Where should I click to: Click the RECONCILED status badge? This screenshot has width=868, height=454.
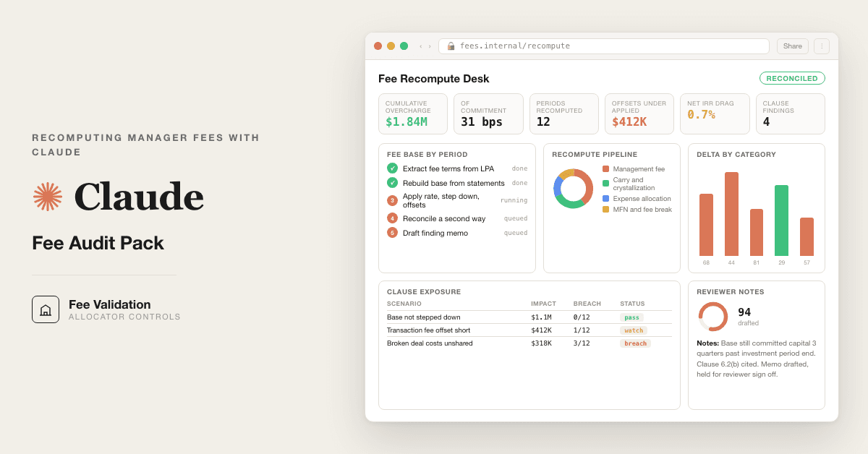point(792,78)
